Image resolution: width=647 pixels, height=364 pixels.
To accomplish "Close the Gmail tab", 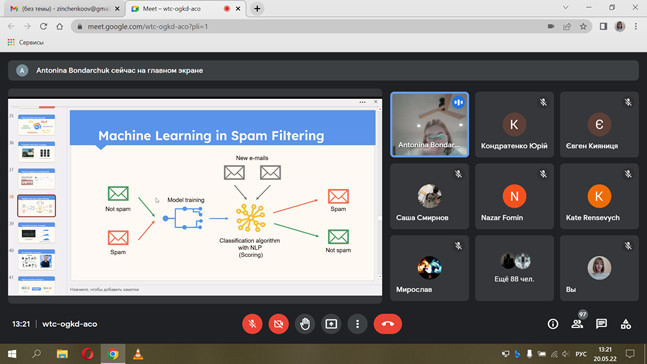I will point(117,9).
